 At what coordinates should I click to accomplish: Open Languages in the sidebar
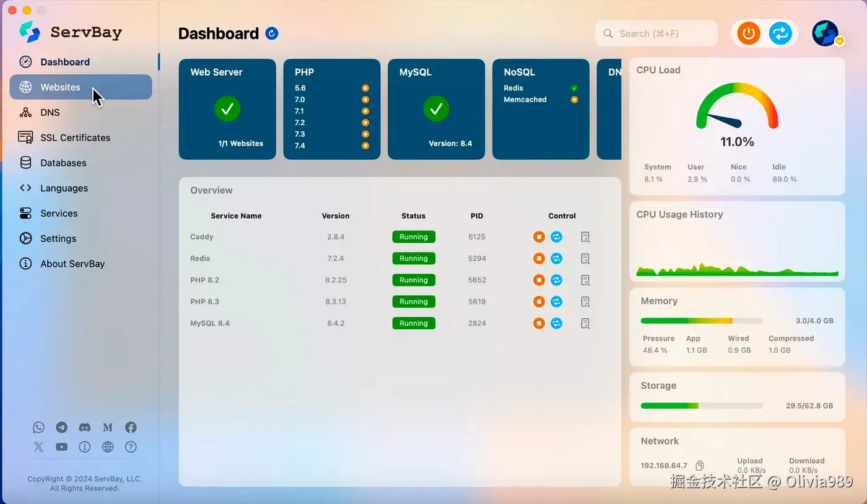point(81,188)
